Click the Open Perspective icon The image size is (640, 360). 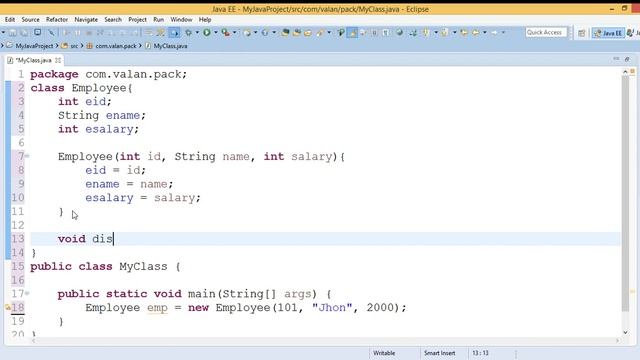(x=582, y=33)
